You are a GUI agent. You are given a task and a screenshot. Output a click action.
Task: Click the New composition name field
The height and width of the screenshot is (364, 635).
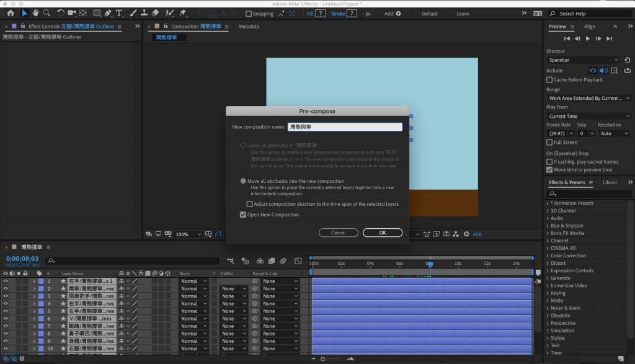(x=345, y=127)
